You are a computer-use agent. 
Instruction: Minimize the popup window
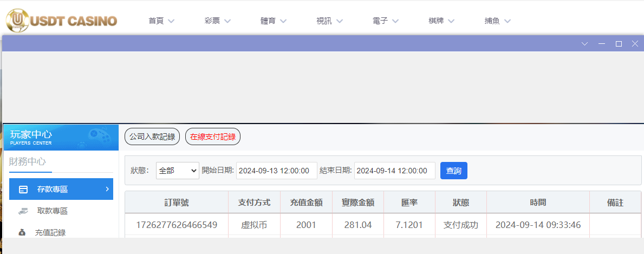pos(601,44)
